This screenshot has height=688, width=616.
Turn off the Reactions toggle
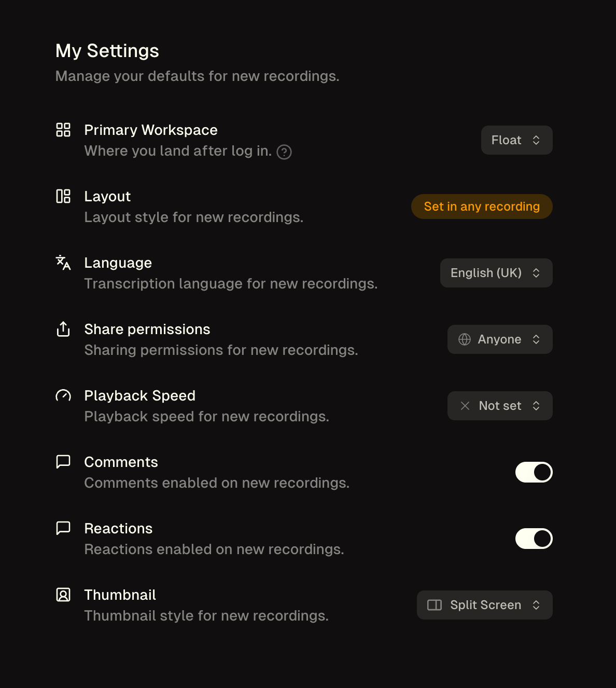pos(534,539)
